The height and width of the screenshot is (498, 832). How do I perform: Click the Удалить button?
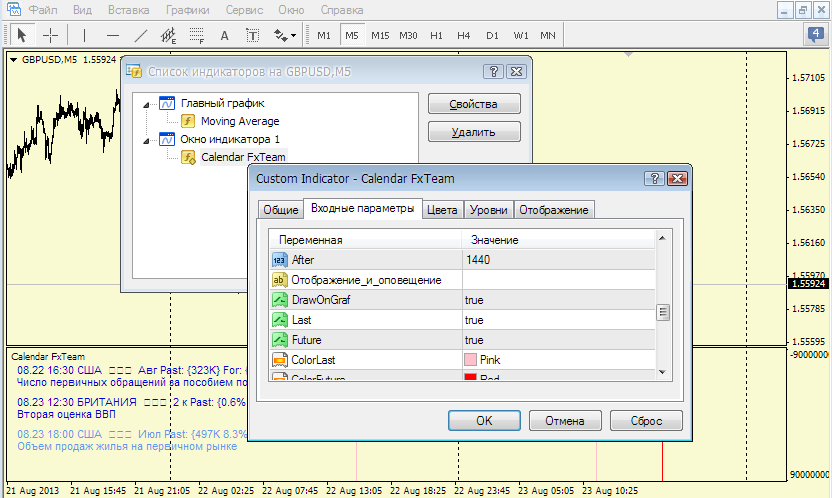coord(474,131)
